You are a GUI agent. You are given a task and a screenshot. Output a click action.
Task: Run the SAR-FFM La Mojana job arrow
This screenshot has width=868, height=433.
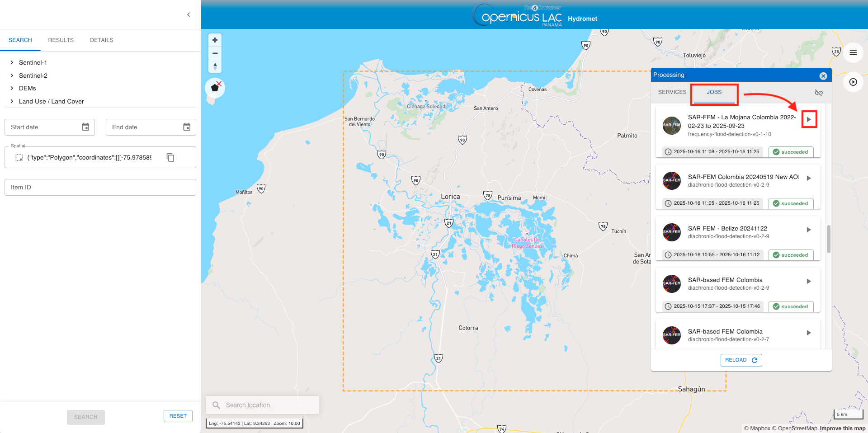[809, 119]
